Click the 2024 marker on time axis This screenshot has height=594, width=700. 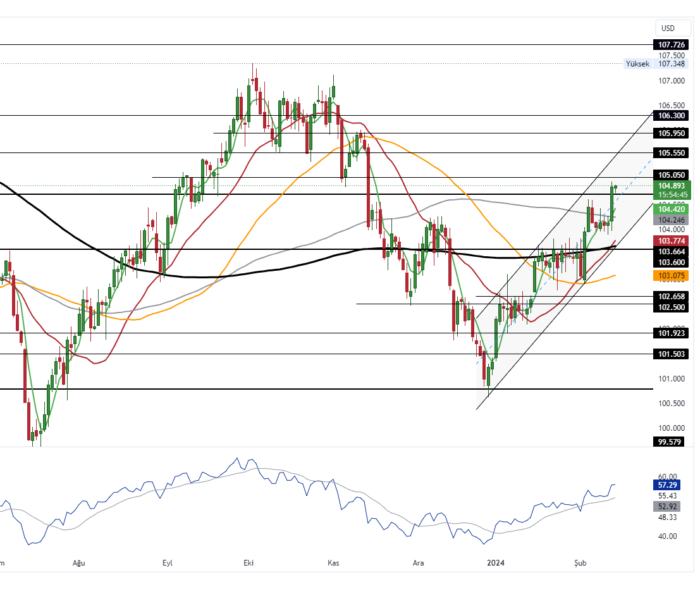pyautogui.click(x=494, y=562)
